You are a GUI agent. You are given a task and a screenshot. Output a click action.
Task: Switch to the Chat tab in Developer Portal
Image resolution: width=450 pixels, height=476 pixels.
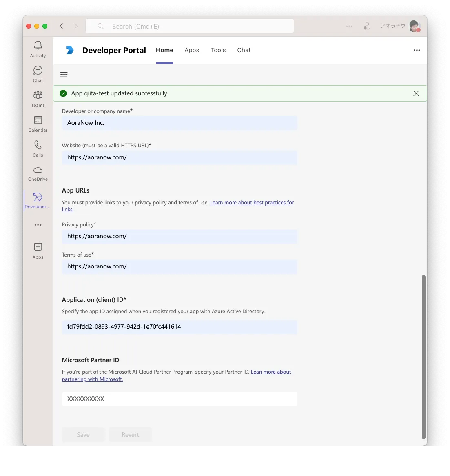(244, 50)
